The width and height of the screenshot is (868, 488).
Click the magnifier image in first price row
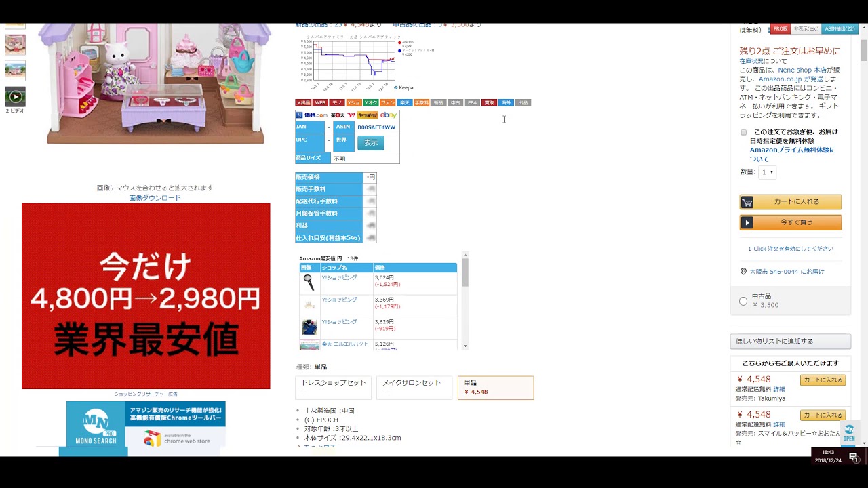309,283
